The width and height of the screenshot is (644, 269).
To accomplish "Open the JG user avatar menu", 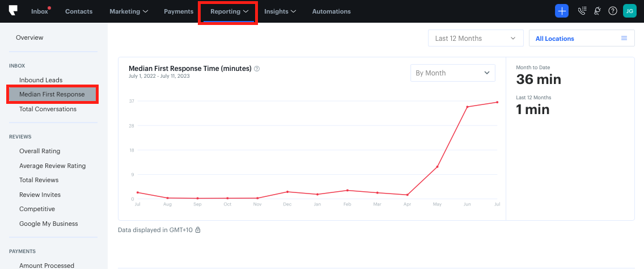I will point(629,11).
